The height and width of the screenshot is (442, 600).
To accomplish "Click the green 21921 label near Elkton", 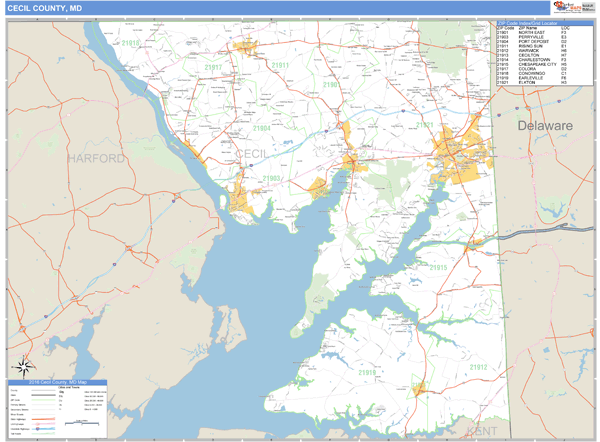I will click(424, 125).
